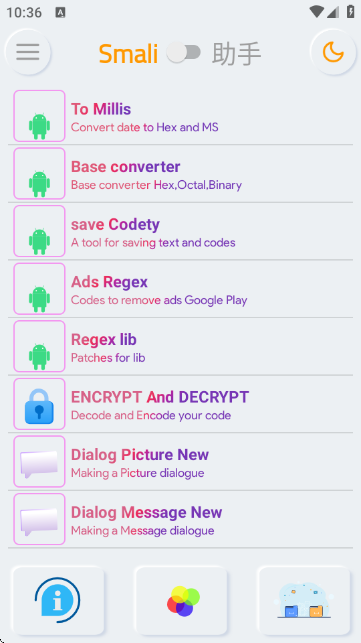This screenshot has height=643, width=361.
Task: Tap the battery indicator in status bar
Action: pyautogui.click(x=350, y=11)
